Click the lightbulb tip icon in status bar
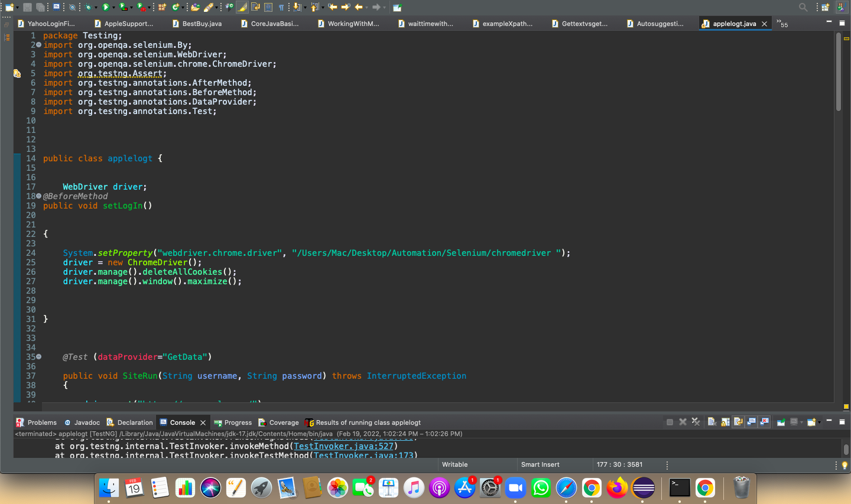The image size is (851, 504). [844, 465]
